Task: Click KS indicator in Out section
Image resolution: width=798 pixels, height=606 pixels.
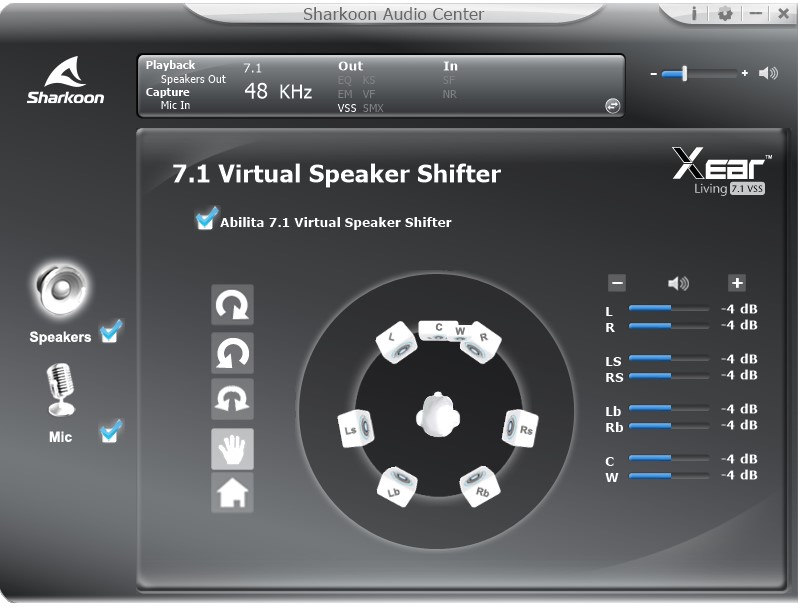Action: [x=368, y=80]
